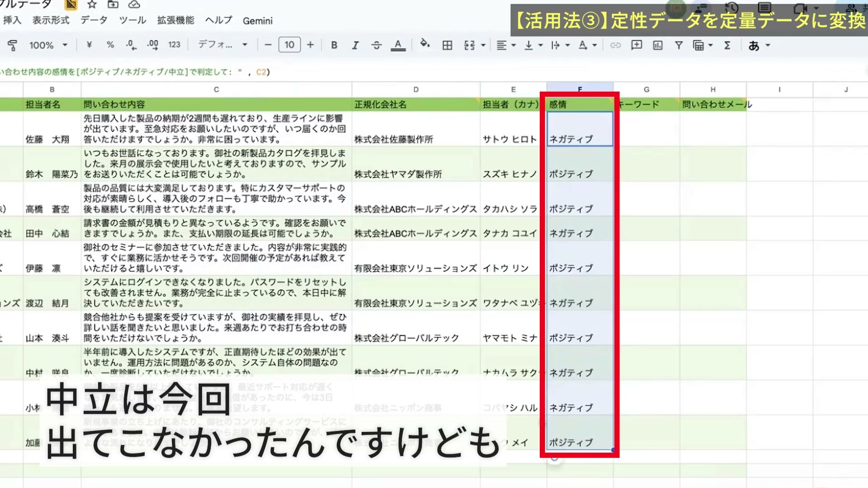Click the text wrapping icon
The width and height of the screenshot is (868, 488).
pos(556,45)
